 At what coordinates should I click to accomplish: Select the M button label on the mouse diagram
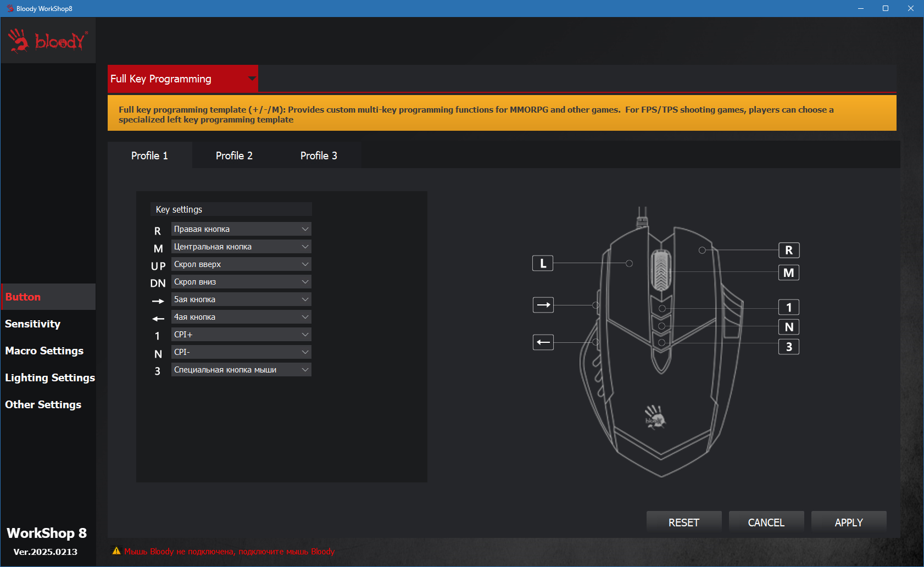pos(789,273)
